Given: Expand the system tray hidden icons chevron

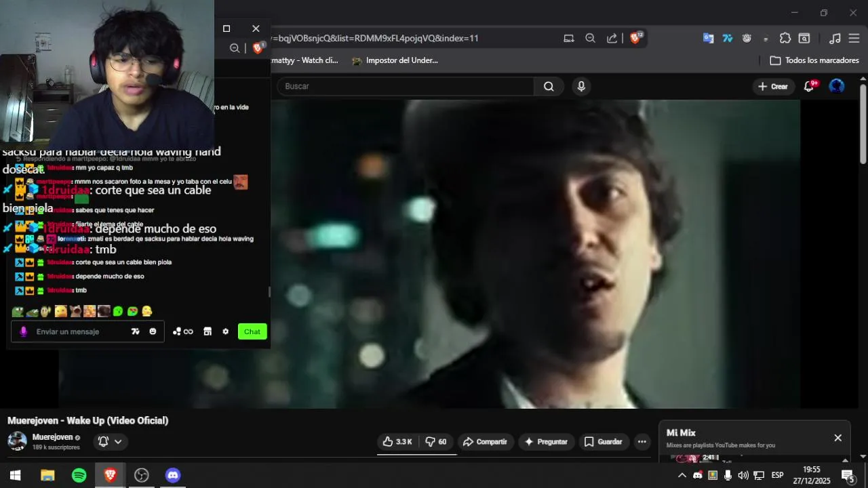Looking at the screenshot, I should coord(682,475).
